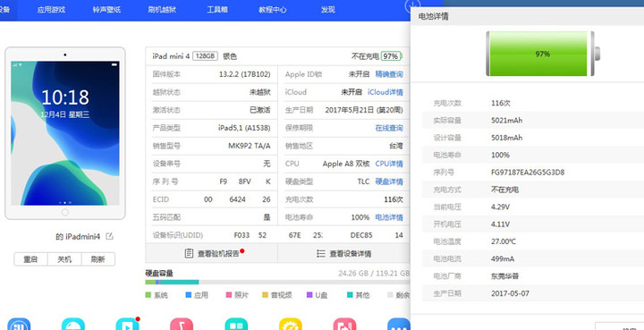Click the pink 照片 legend swatch
Image resolution: width=644 pixels, height=330 pixels.
tap(229, 295)
